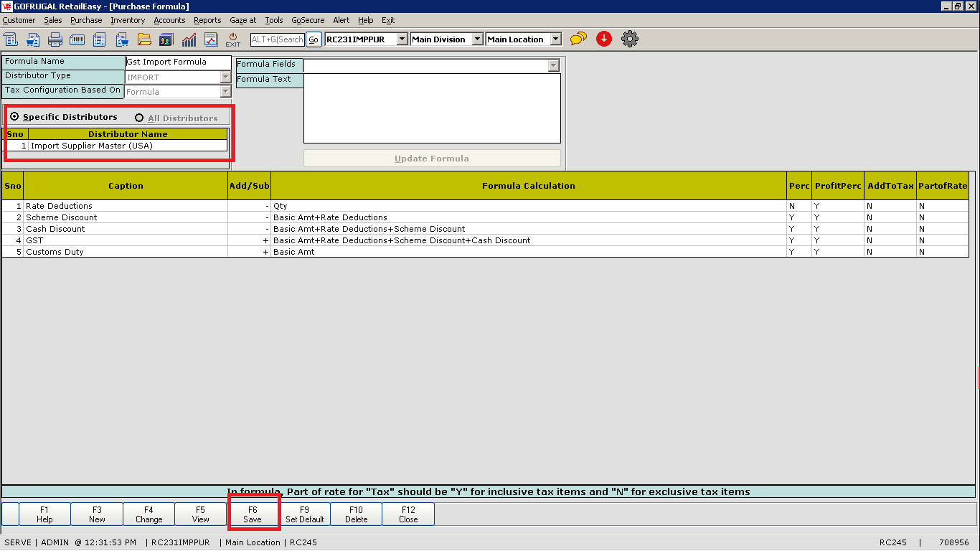Open the Customer menu

tap(19, 20)
